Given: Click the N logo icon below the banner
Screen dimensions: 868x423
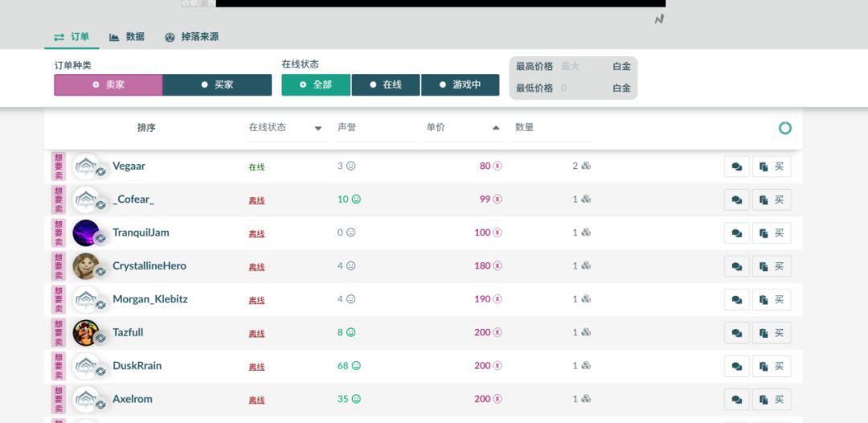Looking at the screenshot, I should (x=659, y=19).
